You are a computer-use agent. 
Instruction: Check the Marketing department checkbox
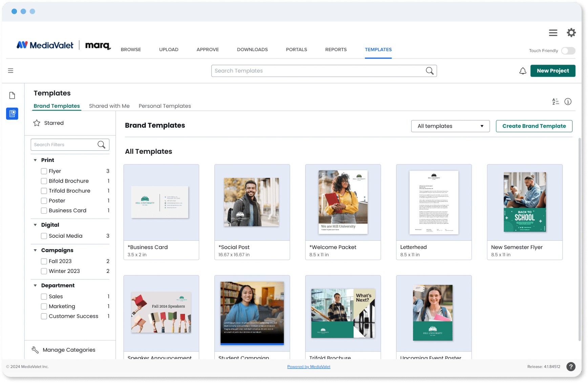click(44, 306)
